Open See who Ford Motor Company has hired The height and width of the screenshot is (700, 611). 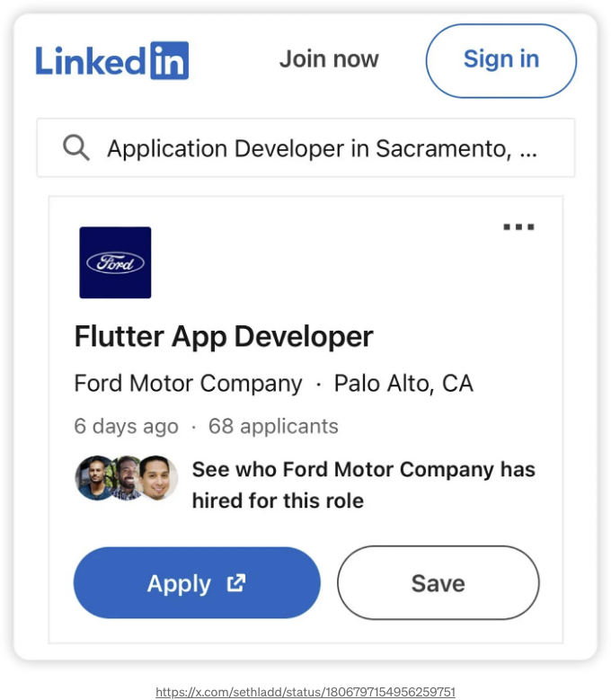(x=363, y=485)
